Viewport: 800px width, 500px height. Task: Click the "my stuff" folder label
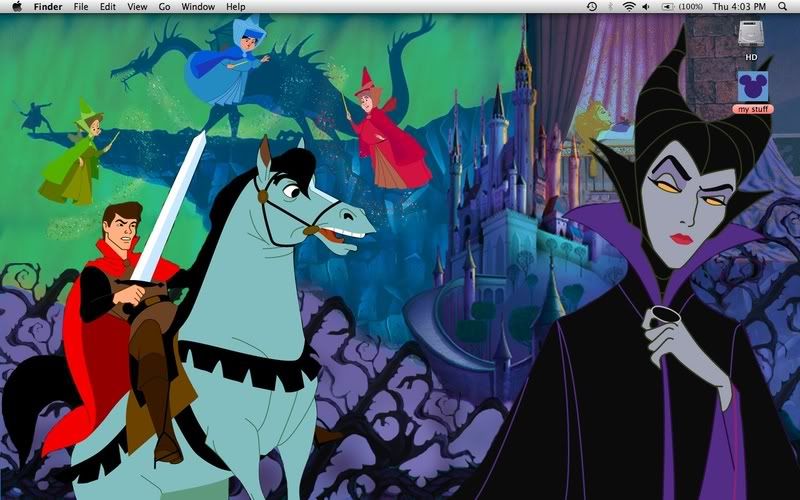(x=751, y=108)
